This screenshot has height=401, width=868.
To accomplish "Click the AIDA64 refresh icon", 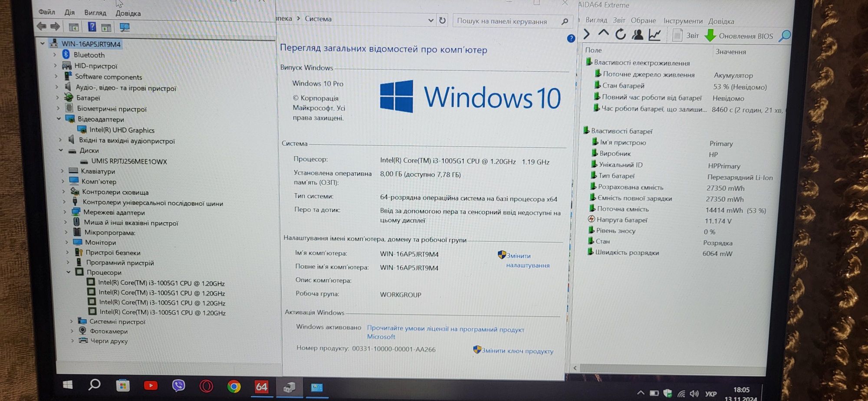I will [x=621, y=34].
